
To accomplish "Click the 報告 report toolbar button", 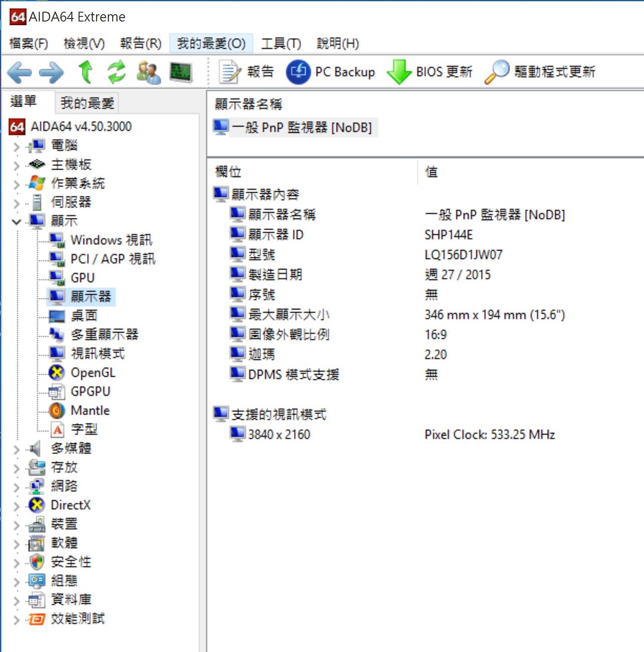I will (247, 72).
